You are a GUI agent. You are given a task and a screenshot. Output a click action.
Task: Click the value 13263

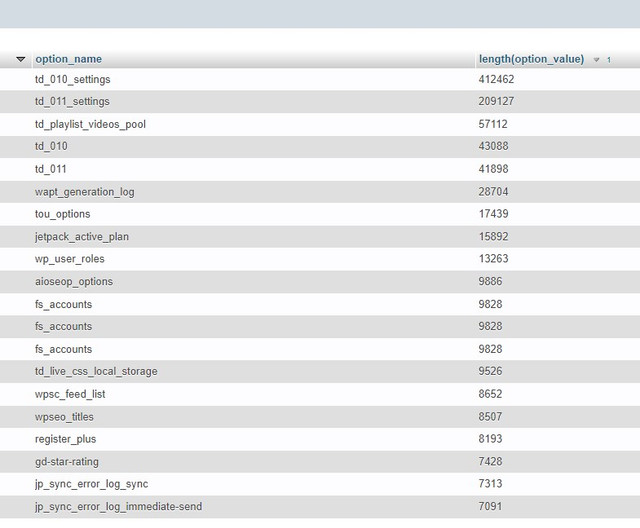[x=493, y=259]
